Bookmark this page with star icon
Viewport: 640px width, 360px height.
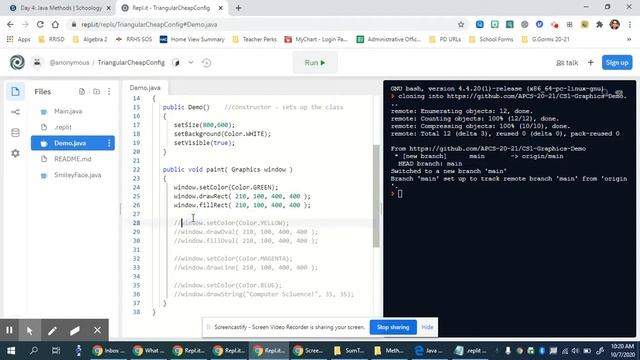point(461,24)
